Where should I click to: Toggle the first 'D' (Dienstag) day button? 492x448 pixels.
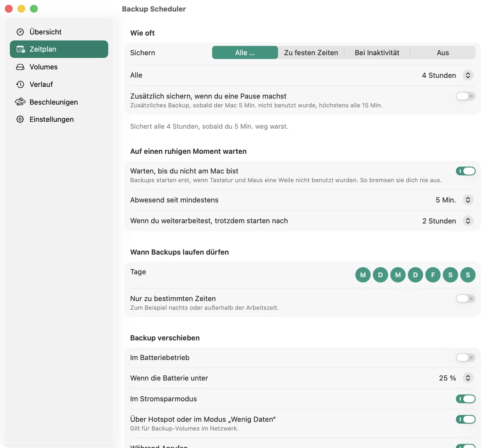(x=380, y=275)
